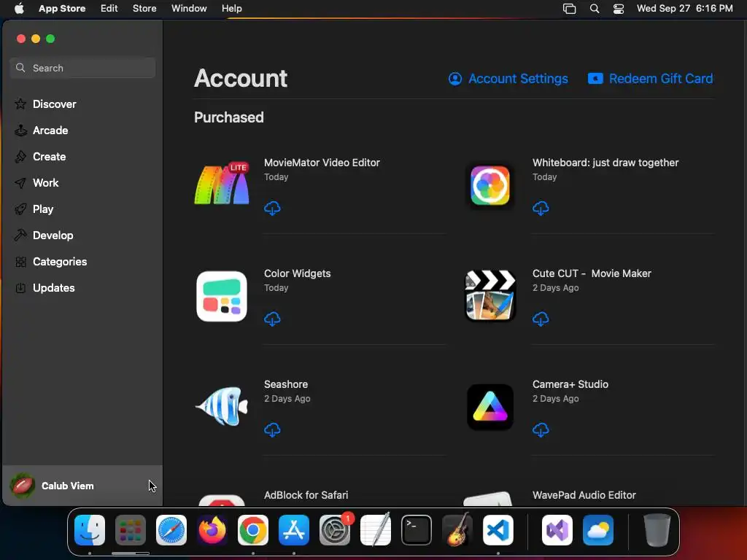Open the Apple menu
This screenshot has height=560, width=747.
(19, 8)
